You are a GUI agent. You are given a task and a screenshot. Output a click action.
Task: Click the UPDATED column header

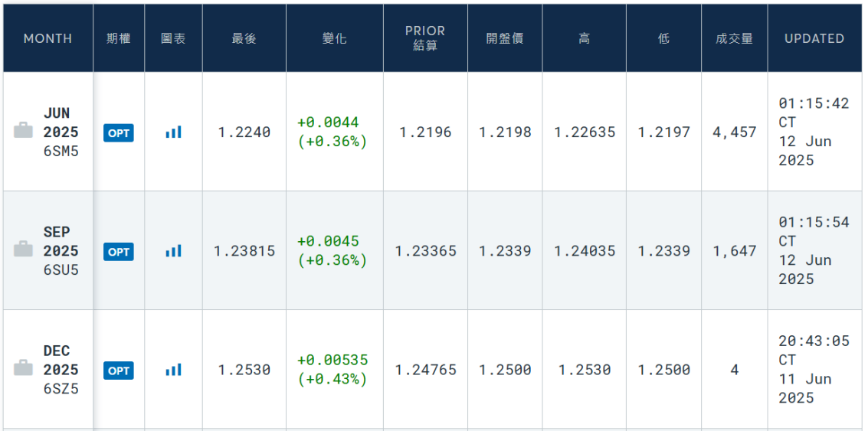(814, 38)
